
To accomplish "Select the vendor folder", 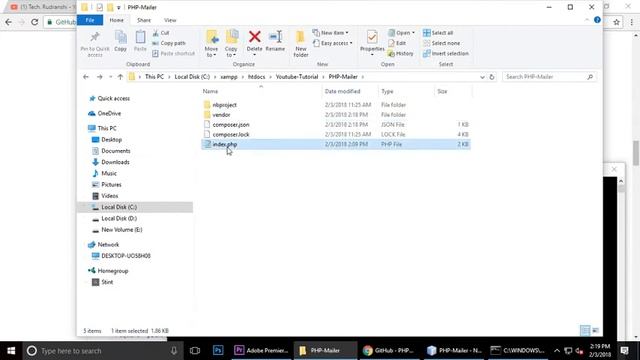I will click(221, 115).
